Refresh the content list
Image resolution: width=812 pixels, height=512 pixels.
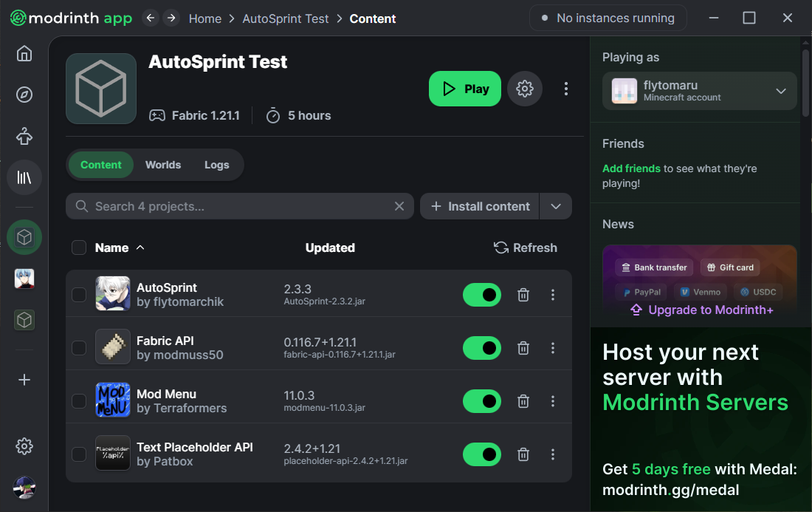click(525, 248)
